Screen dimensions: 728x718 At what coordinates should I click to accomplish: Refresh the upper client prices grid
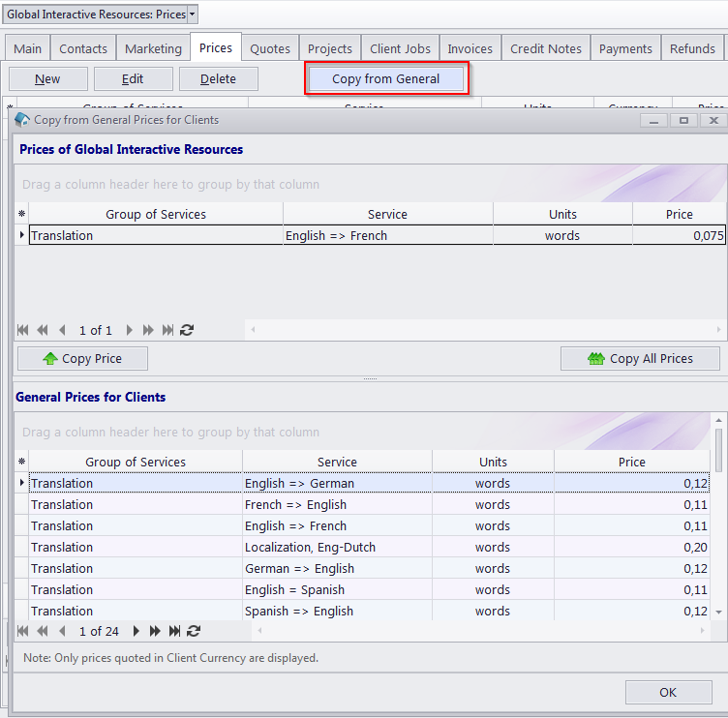click(x=187, y=330)
